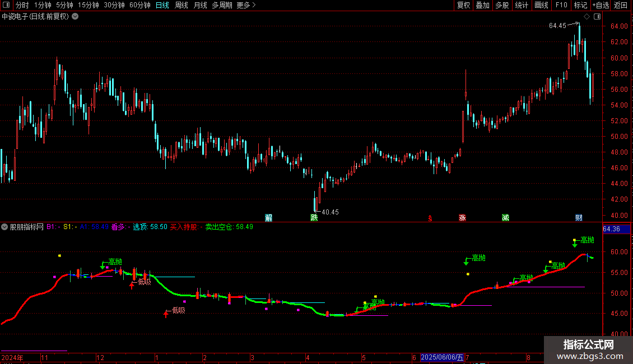Viewport: 633px width, 364px height.
Task: Select the 30分钟 period tab
Action: [x=114, y=5]
